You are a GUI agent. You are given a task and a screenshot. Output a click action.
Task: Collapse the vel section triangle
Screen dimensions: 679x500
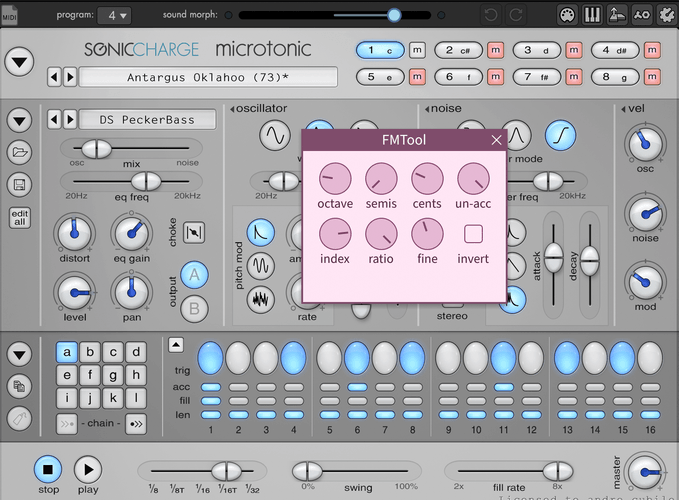[623, 109]
